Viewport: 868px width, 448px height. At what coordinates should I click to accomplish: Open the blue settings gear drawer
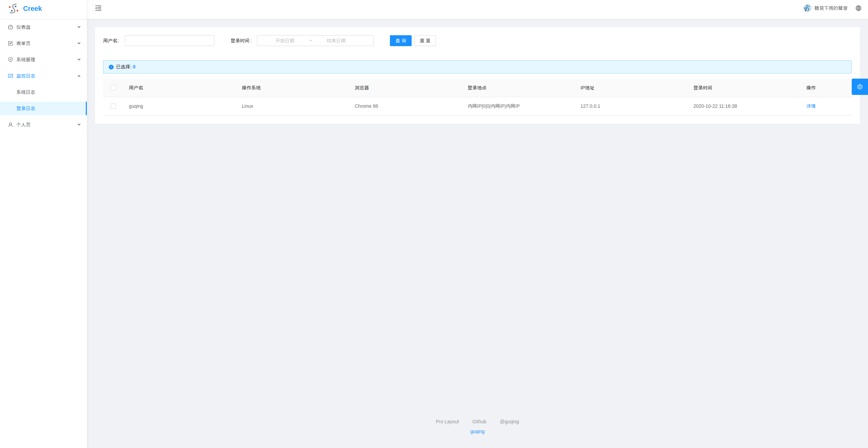pos(860,87)
